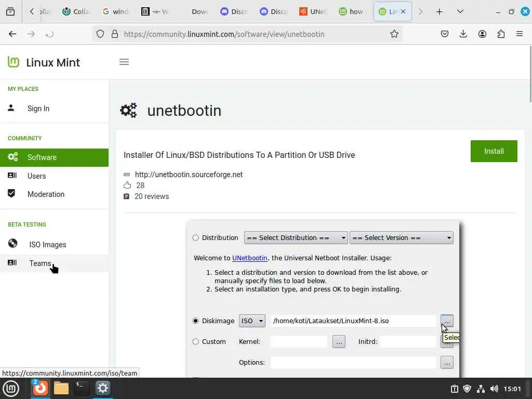
Task: Open the Extensions puzzle icon
Action: [x=501, y=34]
